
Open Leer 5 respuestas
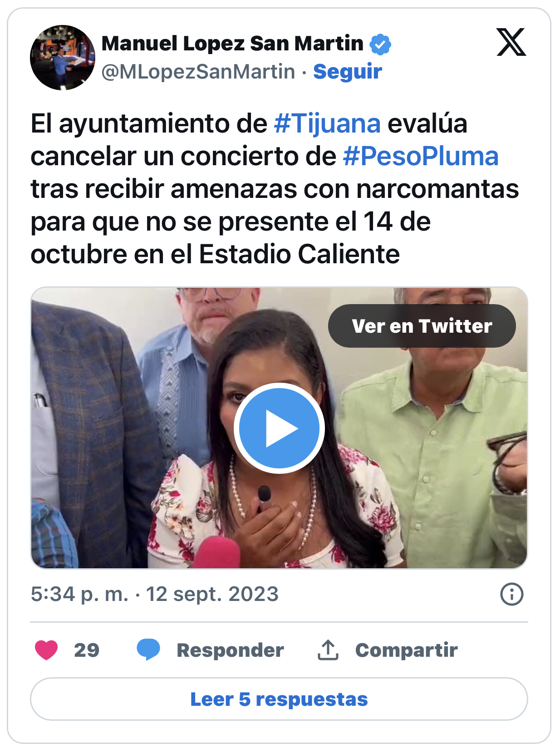tap(279, 699)
